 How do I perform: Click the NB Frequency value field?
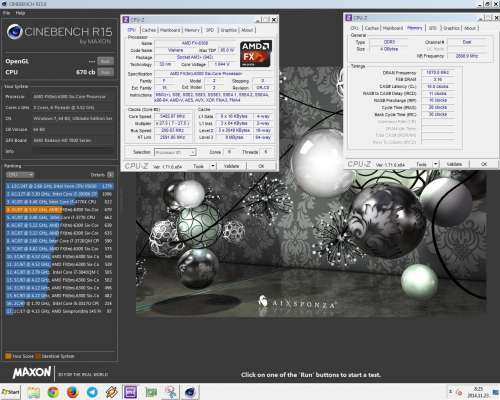[x=467, y=56]
